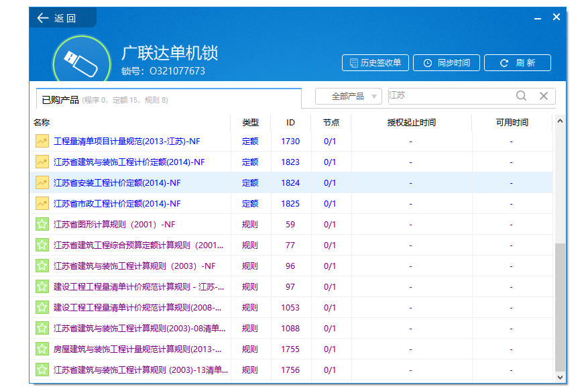
Task: Click 规则 type cell in row 77
Action: (x=250, y=245)
